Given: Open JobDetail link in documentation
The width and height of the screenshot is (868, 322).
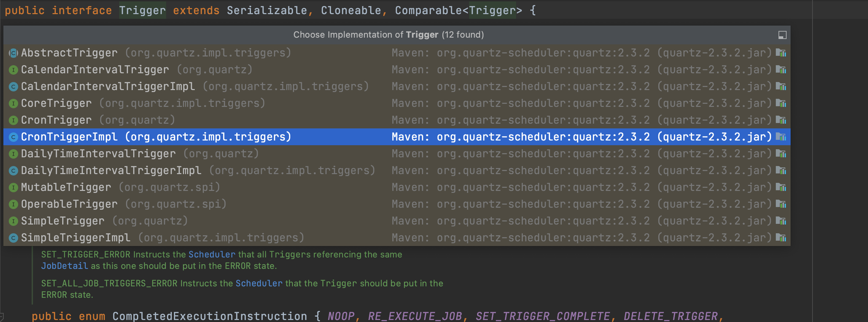Looking at the screenshot, I should pos(64,266).
